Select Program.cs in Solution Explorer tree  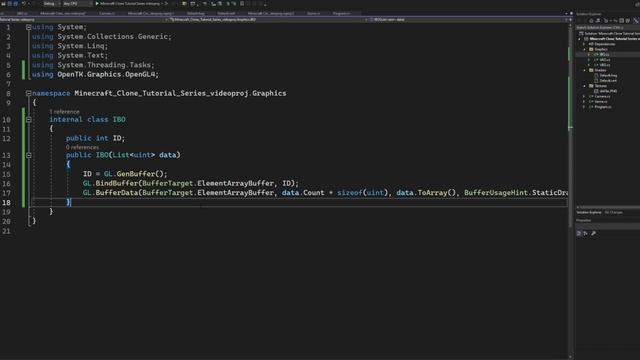point(603,107)
